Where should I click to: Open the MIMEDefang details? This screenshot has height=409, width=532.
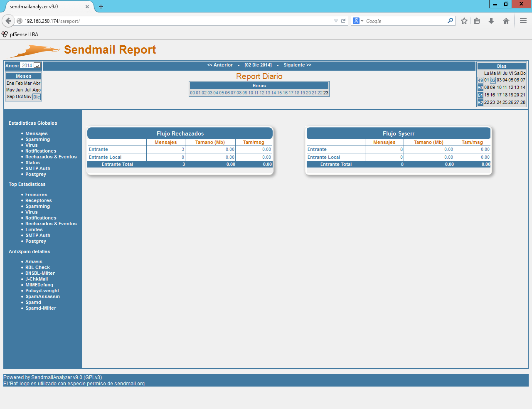(39, 285)
